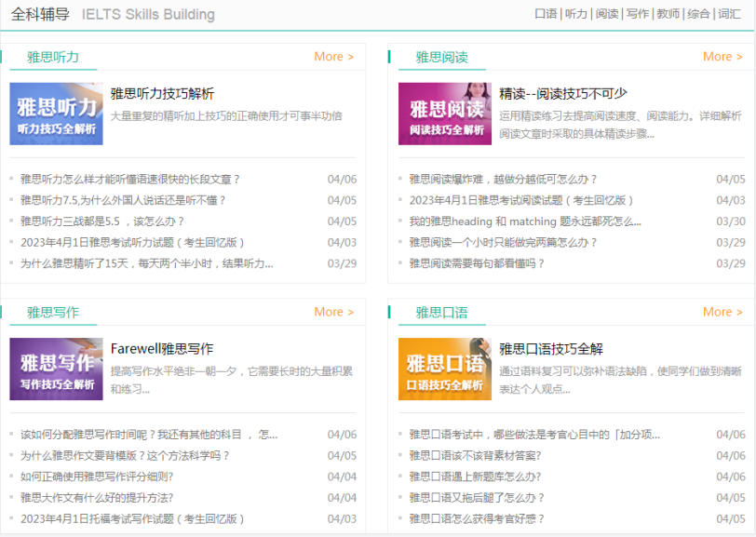Image resolution: width=756 pixels, height=537 pixels.
Task: Open featured article Farewell雅思写作
Action: pyautogui.click(x=162, y=348)
